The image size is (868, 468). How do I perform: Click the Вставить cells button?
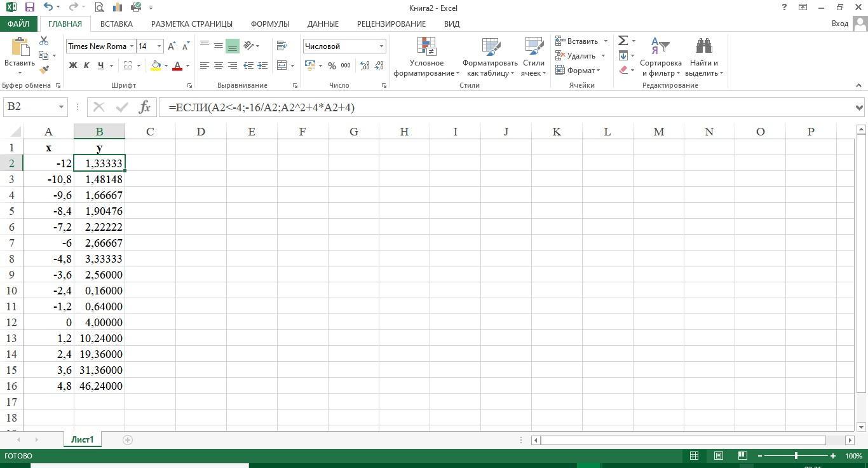[x=581, y=41]
